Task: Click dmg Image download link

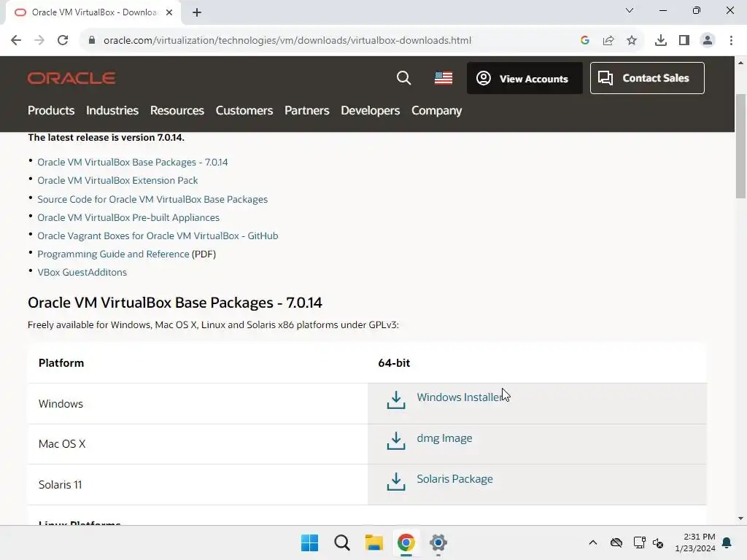Action: coord(444,438)
